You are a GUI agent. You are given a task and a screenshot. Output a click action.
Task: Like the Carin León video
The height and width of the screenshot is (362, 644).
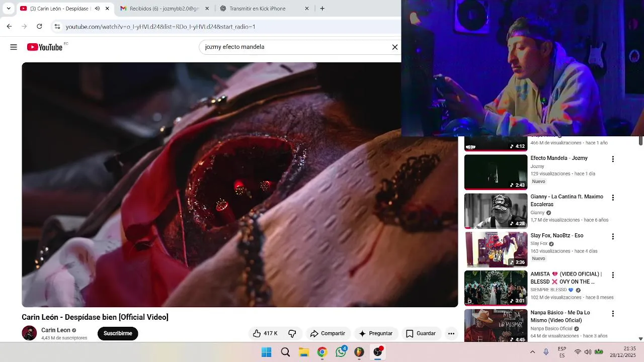click(x=265, y=333)
